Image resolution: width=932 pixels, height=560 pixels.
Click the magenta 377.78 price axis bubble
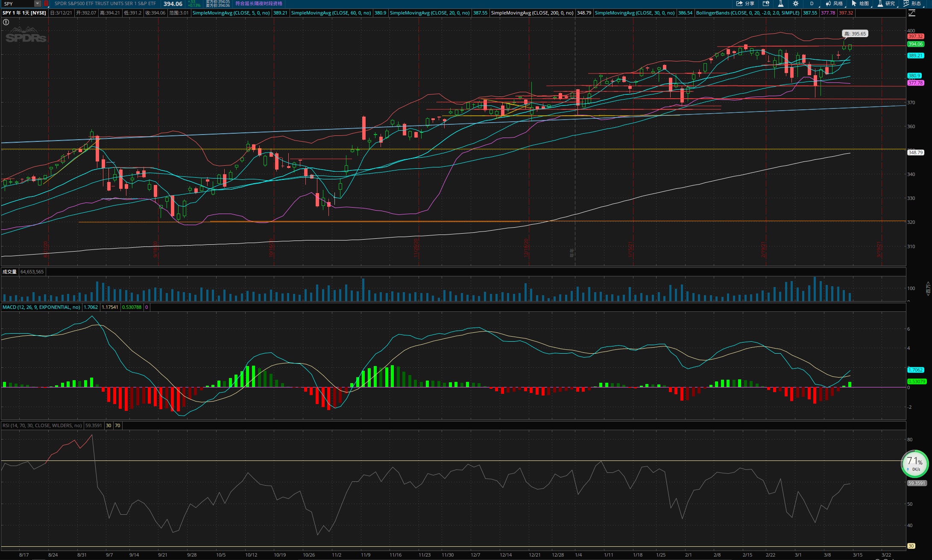click(915, 83)
